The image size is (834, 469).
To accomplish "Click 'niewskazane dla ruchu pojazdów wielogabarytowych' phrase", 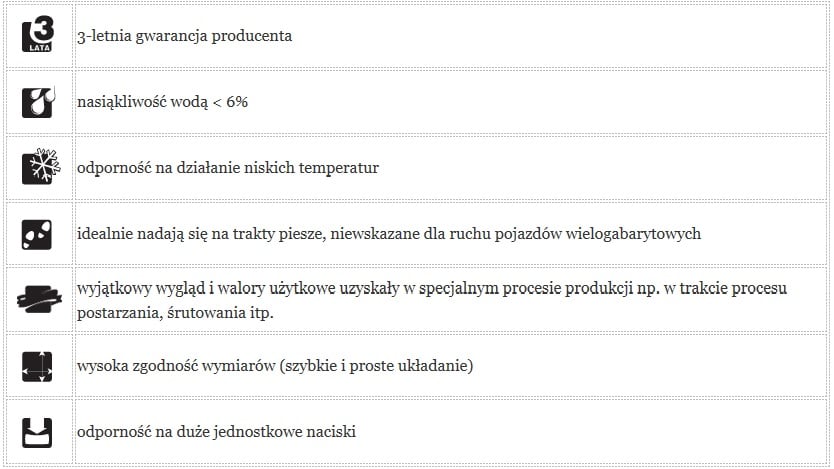I will (x=515, y=234).
